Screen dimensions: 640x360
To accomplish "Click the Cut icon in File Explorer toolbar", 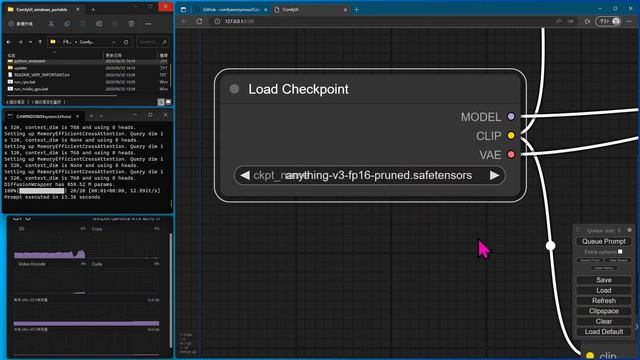I will tap(51, 24).
